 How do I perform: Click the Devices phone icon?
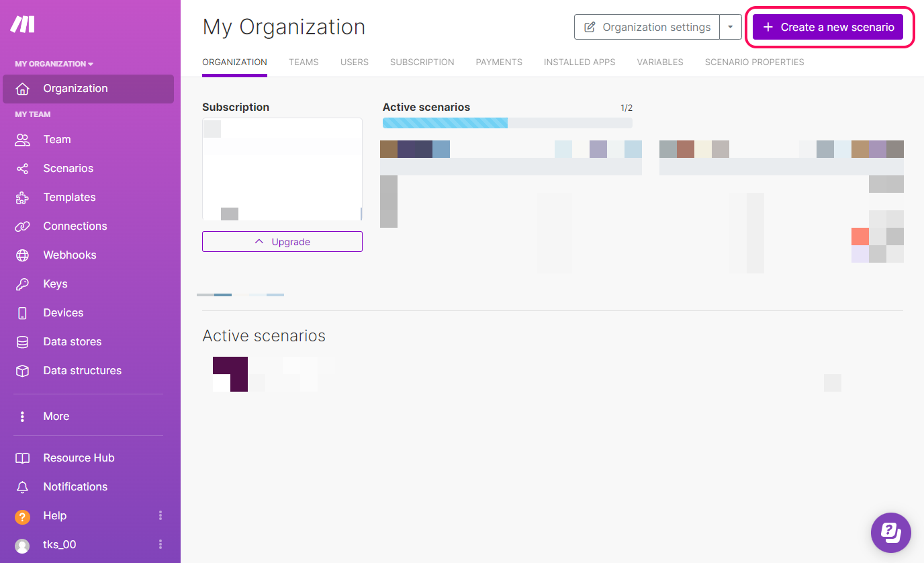23,313
